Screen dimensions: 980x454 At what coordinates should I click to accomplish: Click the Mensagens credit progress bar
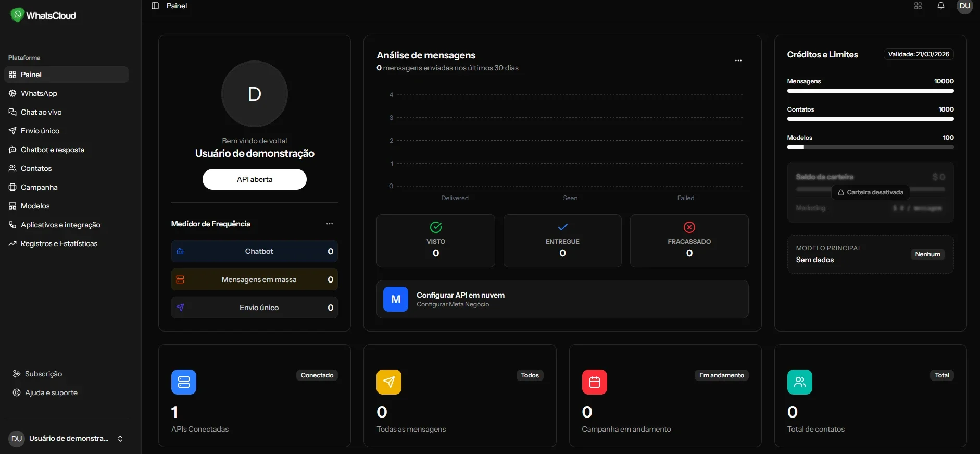(x=870, y=91)
